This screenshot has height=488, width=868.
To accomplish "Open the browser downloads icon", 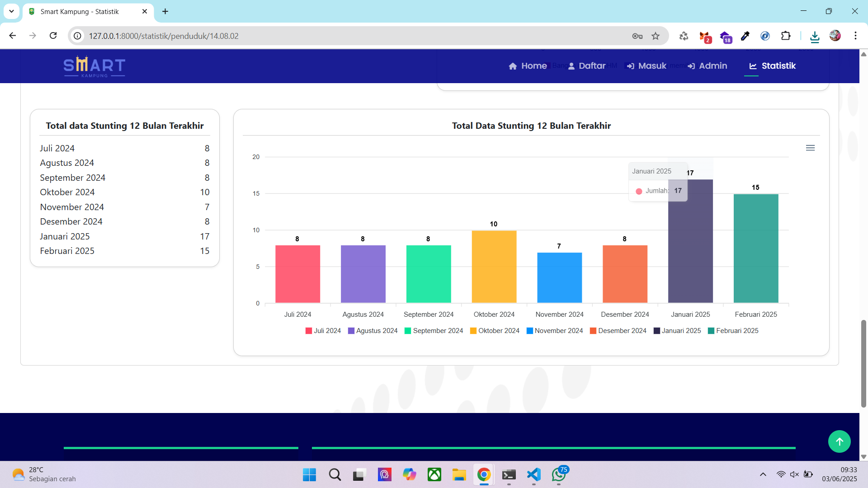I will tap(815, 36).
